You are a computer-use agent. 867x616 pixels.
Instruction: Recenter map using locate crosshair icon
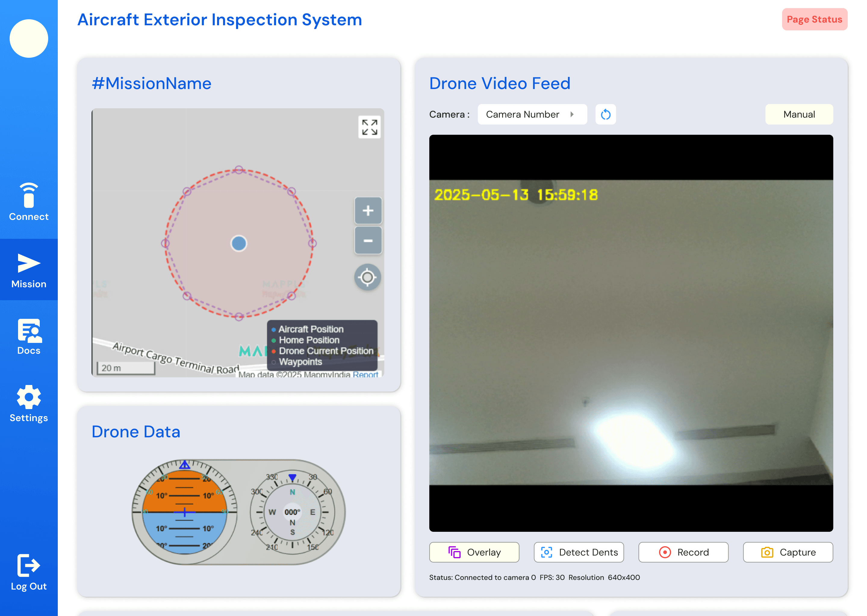pos(367,277)
